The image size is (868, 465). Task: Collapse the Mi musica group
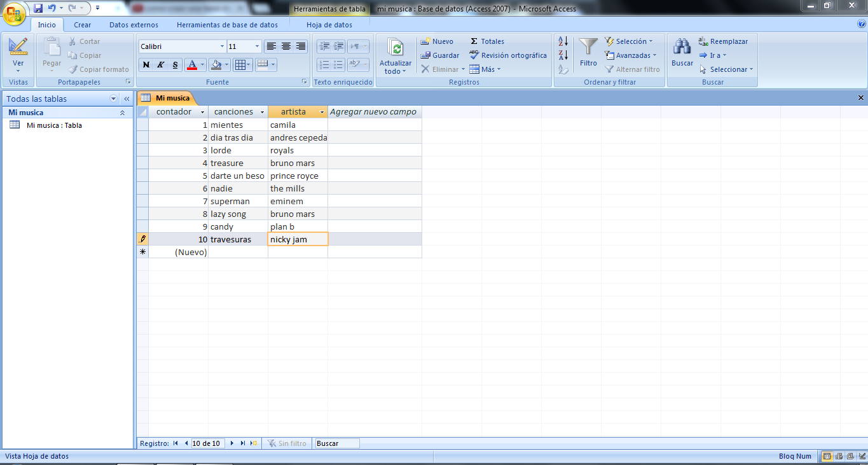coord(122,113)
